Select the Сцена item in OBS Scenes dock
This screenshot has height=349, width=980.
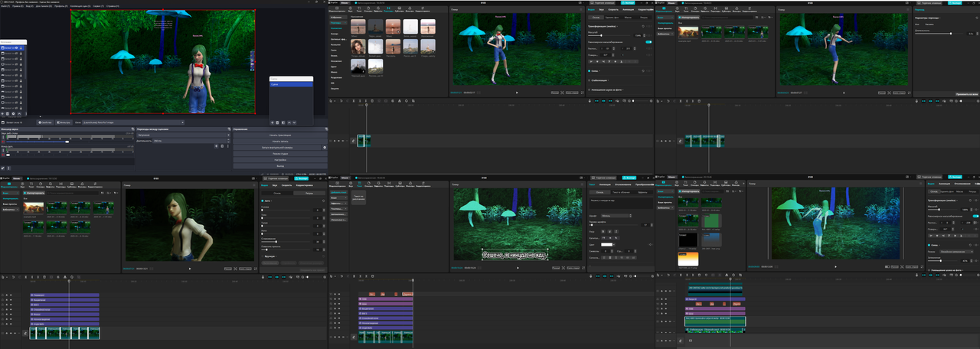[291, 84]
